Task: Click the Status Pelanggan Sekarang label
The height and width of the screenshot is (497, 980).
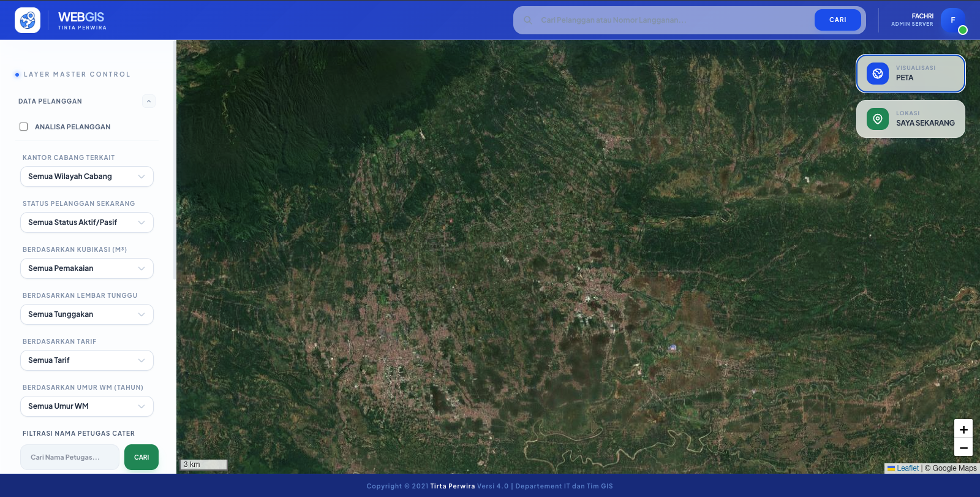Action: [79, 204]
